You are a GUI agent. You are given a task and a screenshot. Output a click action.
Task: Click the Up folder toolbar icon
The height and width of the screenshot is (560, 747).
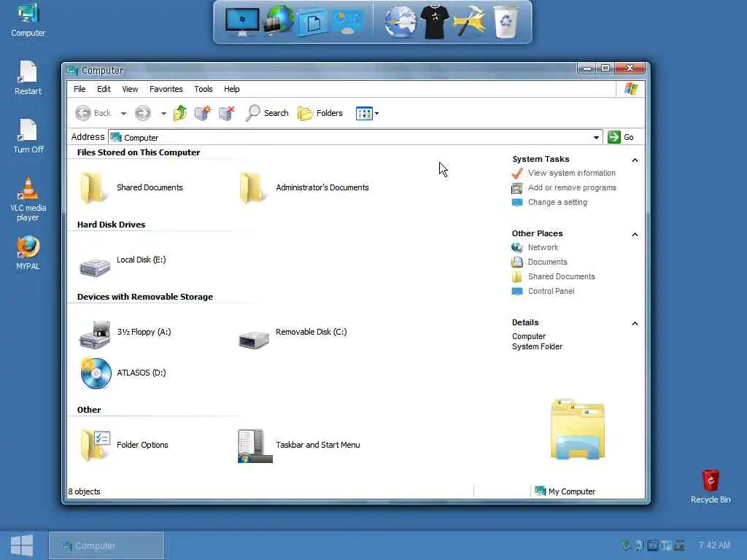179,113
